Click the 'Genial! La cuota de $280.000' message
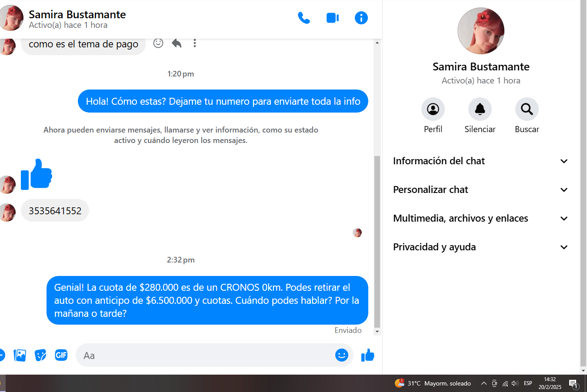Viewport: 587px width, 392px height. (x=207, y=300)
